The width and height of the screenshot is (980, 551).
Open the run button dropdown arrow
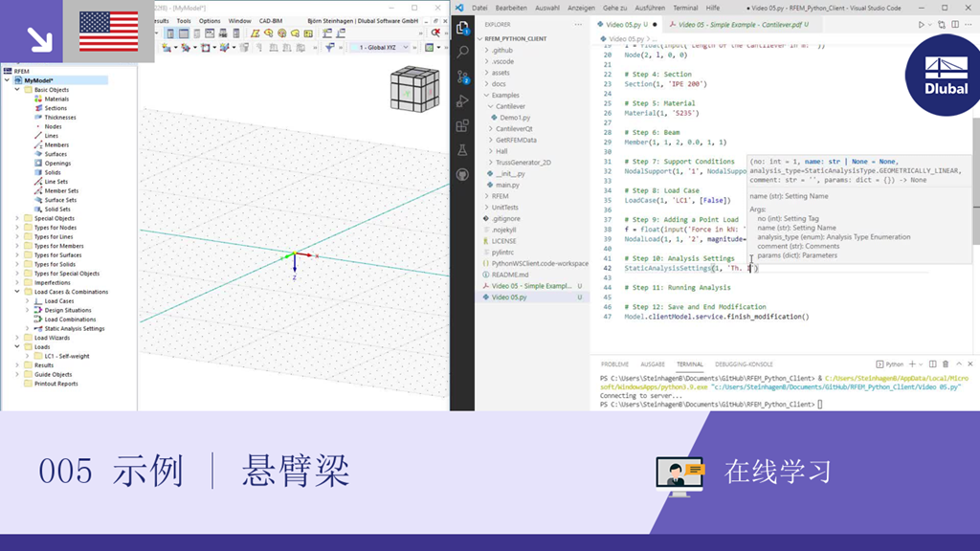click(928, 25)
